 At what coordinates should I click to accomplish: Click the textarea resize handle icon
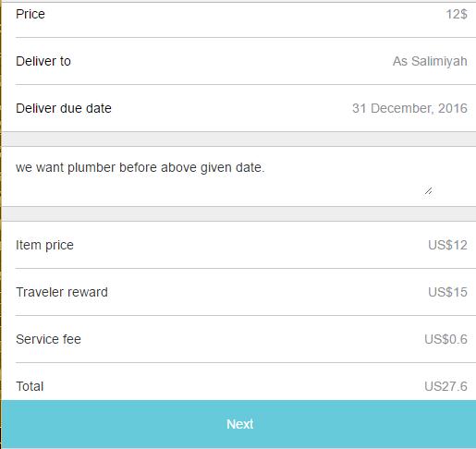428,190
